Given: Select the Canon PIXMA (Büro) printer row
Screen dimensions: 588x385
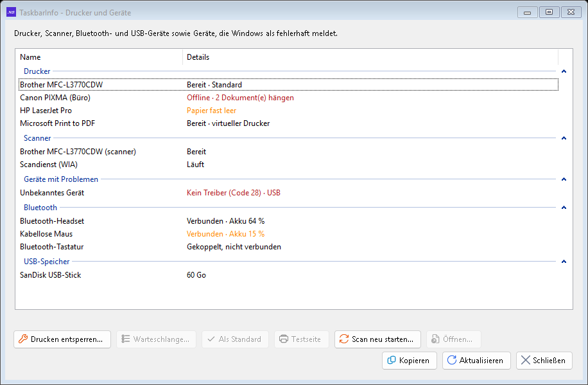Looking at the screenshot, I should click(288, 98).
